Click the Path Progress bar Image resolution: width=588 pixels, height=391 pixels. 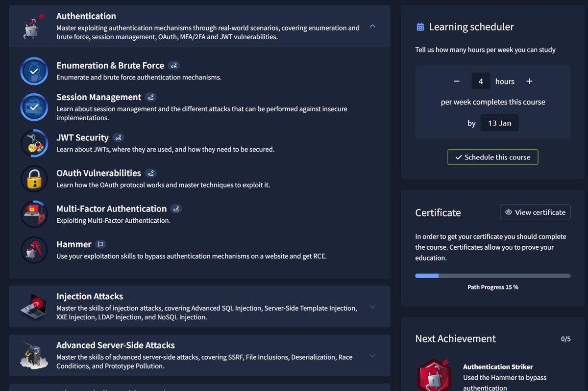pos(492,276)
